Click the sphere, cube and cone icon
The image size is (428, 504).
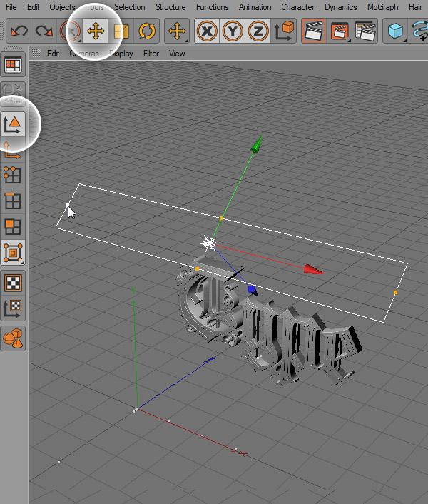click(x=13, y=338)
